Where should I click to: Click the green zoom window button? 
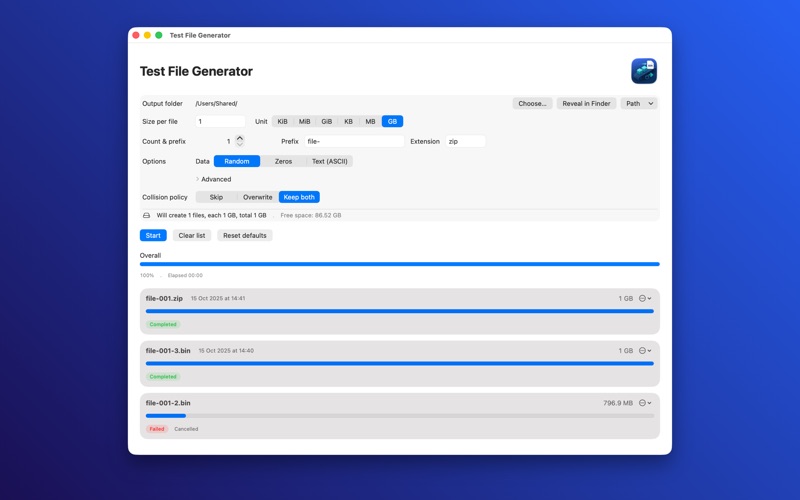click(x=159, y=35)
